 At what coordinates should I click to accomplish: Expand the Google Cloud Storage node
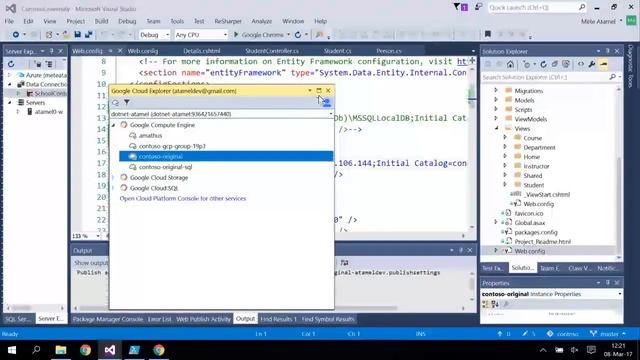[x=113, y=178]
